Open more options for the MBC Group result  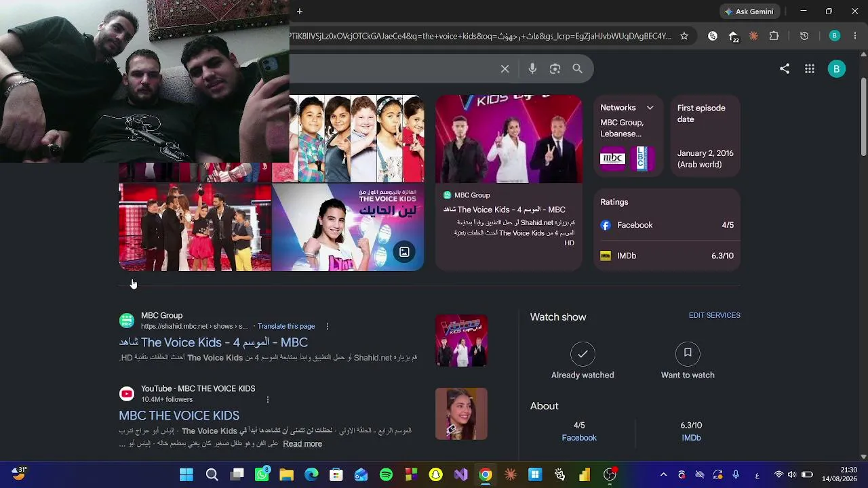(328, 327)
